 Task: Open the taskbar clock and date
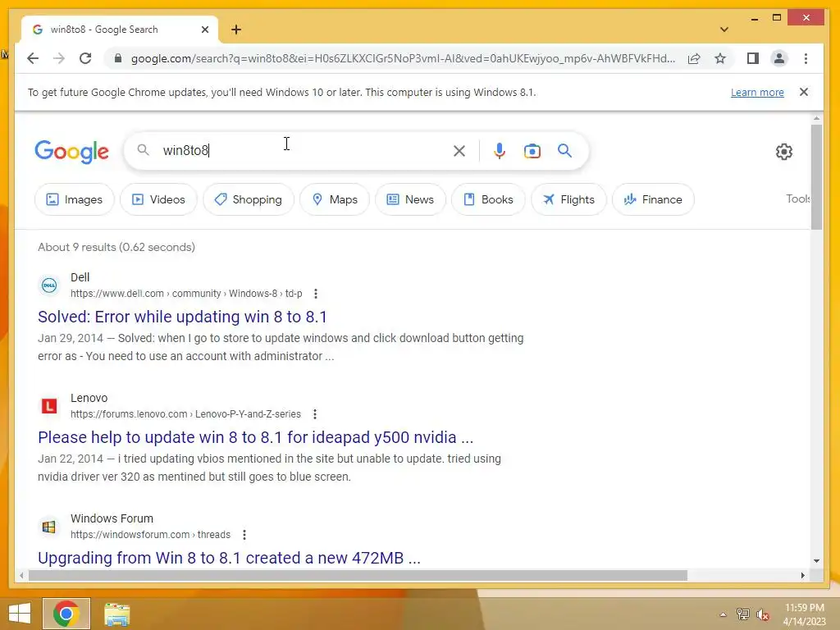tap(805, 614)
